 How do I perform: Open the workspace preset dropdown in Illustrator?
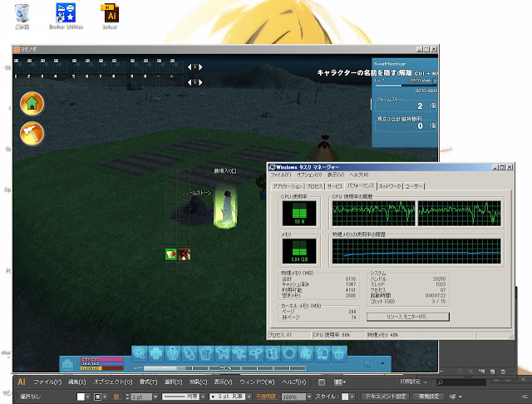(x=413, y=382)
